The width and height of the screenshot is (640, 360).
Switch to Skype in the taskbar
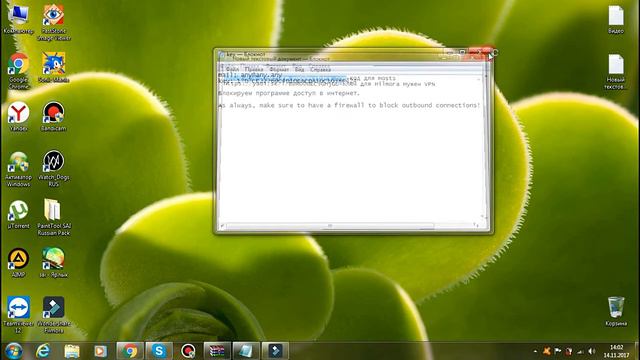click(x=159, y=351)
